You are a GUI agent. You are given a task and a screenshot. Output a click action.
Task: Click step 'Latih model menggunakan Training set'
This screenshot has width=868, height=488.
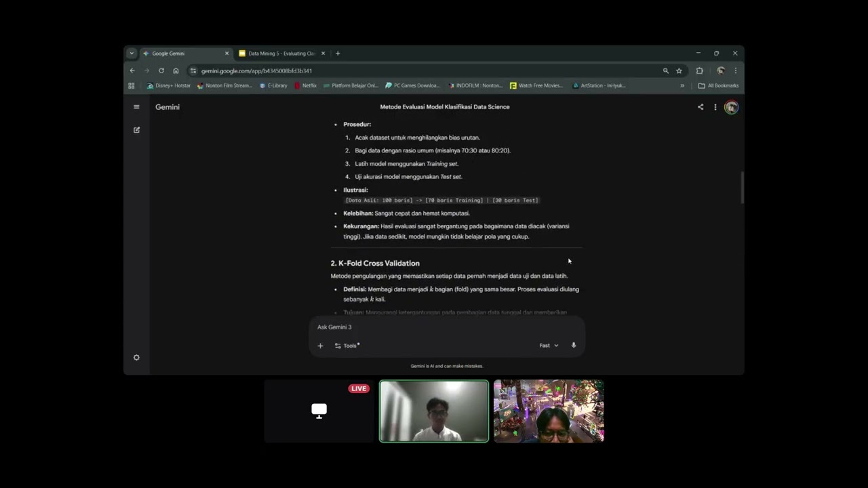407,163
